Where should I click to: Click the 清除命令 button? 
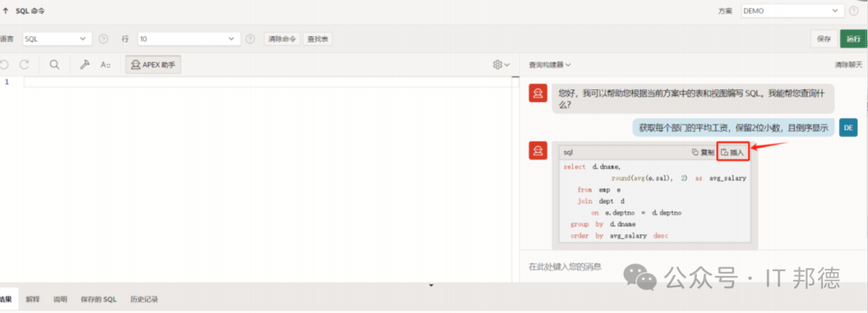pyautogui.click(x=282, y=39)
